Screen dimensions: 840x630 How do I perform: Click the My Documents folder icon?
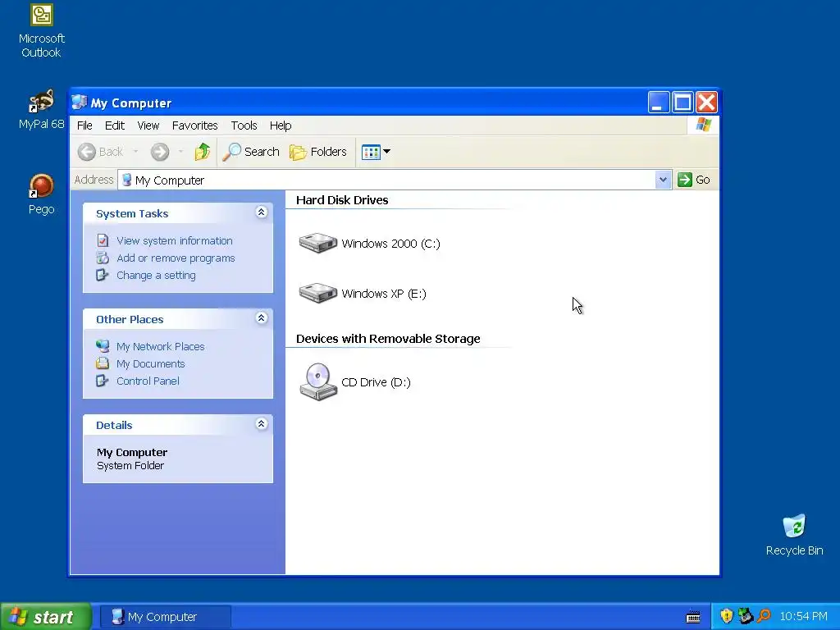point(103,363)
